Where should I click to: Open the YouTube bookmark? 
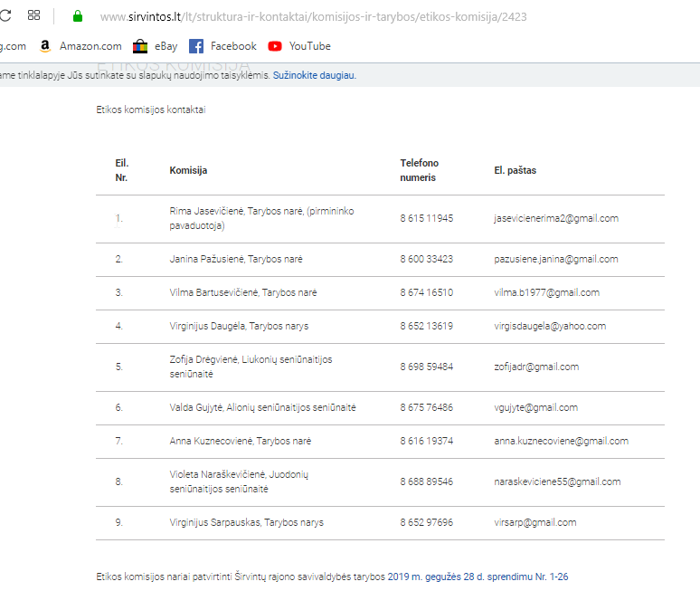pos(299,46)
